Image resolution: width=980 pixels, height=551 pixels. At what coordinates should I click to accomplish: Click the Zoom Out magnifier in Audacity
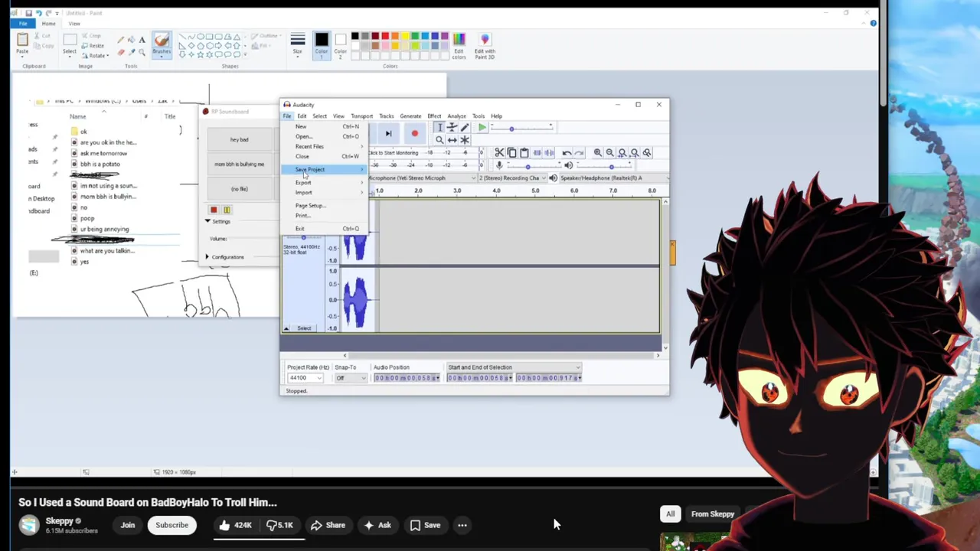pyautogui.click(x=609, y=153)
